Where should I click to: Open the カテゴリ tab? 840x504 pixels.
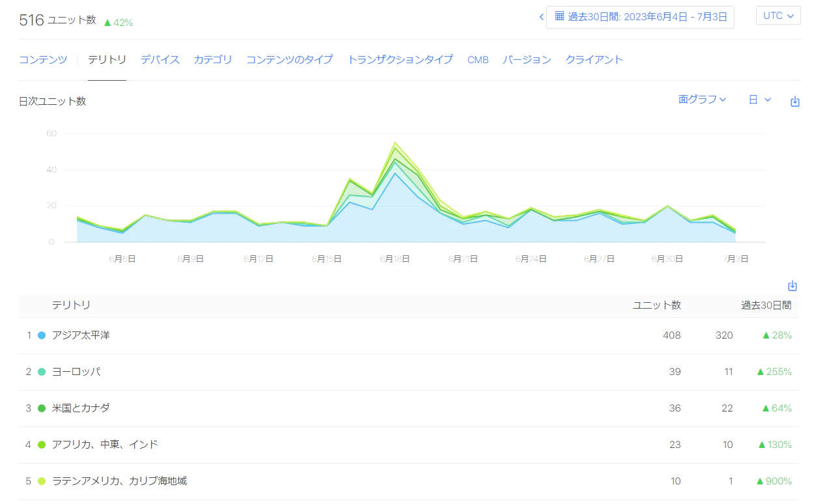pyautogui.click(x=213, y=59)
